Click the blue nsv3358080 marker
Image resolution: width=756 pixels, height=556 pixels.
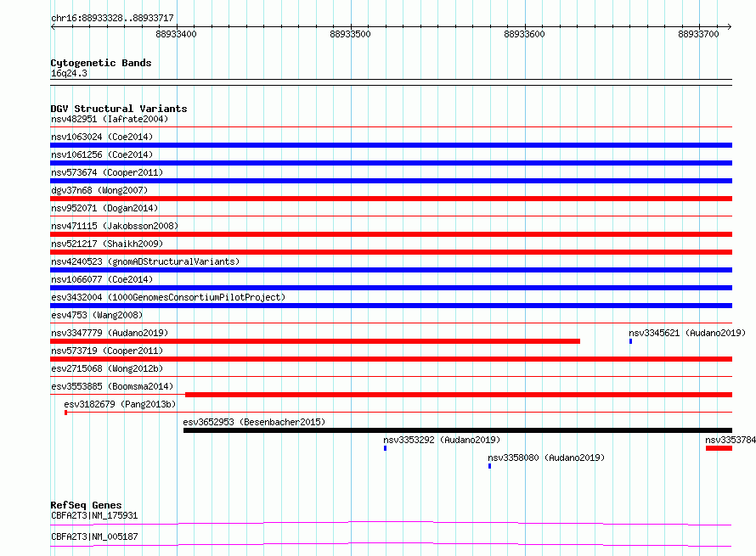(490, 466)
